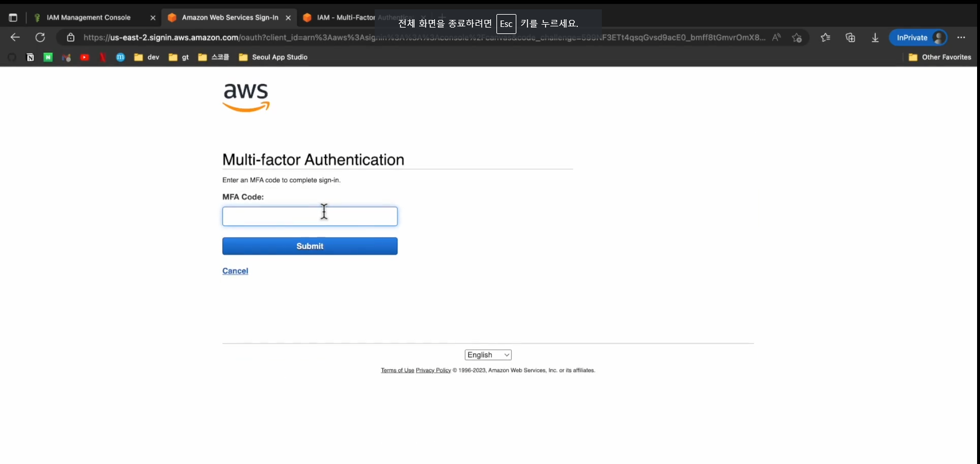Open the Terms of Use link
Screen dimensions: 980x464
click(x=398, y=370)
